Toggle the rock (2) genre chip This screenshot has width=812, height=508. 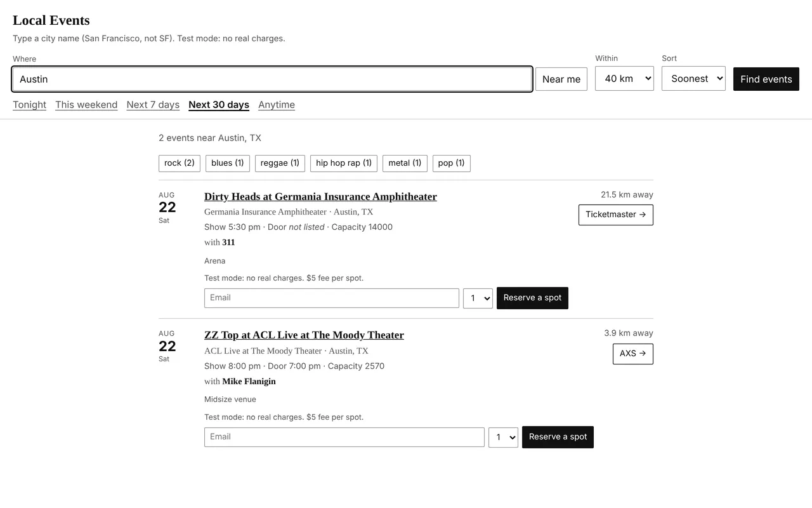[180, 163]
